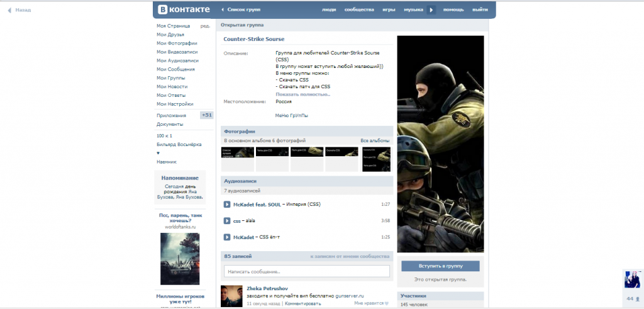Click the Назад back arrow at top left
This screenshot has height=309, width=644.
(x=19, y=10)
